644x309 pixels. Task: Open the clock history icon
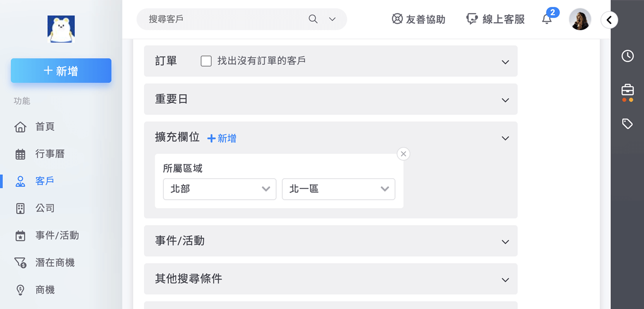(x=628, y=56)
